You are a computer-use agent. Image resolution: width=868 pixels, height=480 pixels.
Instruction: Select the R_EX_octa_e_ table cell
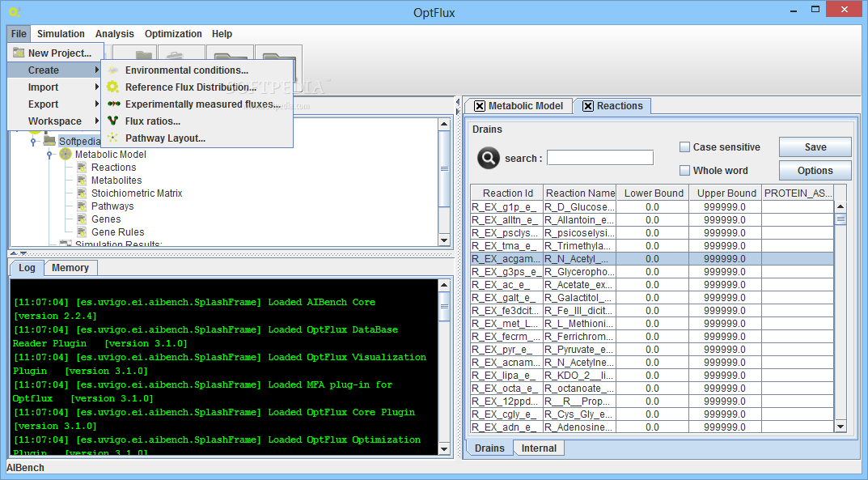coord(507,388)
